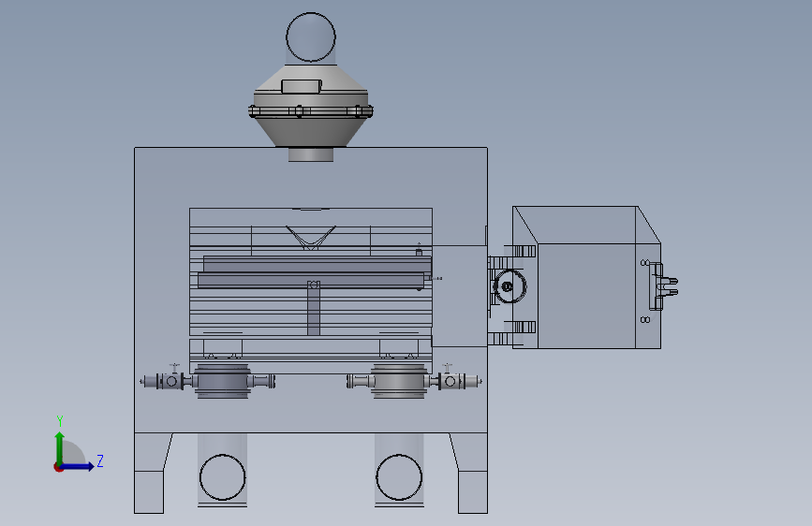Select the right circular pipe opening at bottom
The height and width of the screenshot is (526, 812).
point(399,477)
